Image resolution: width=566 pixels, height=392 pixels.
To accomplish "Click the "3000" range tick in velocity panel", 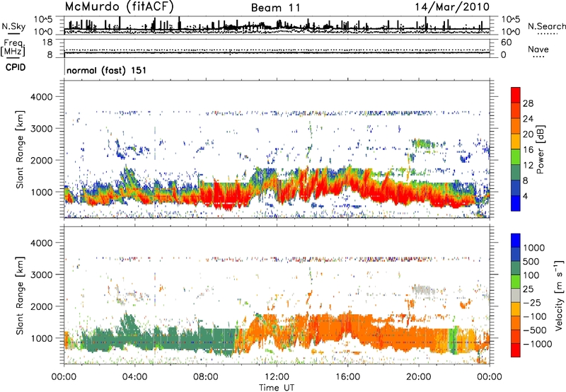I will (x=41, y=275).
